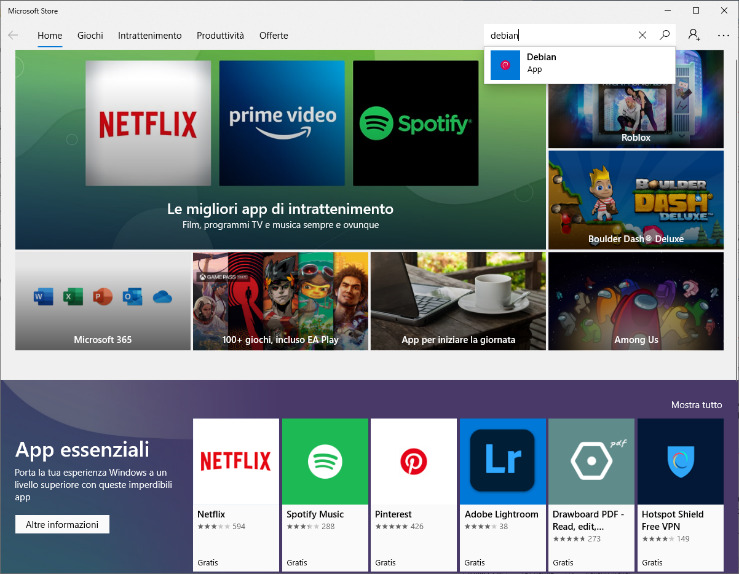This screenshot has height=574, width=739.
Task: Click the search magnifier icon
Action: click(x=665, y=35)
